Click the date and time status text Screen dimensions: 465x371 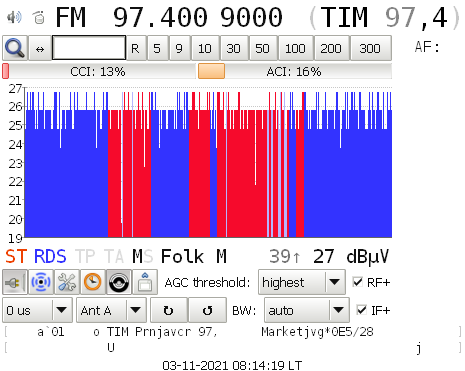[x=232, y=365]
